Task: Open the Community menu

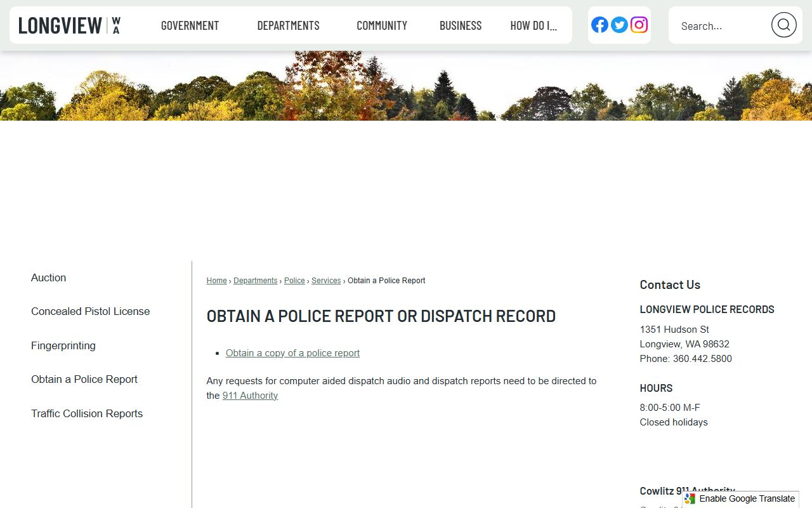Action: 382,25
